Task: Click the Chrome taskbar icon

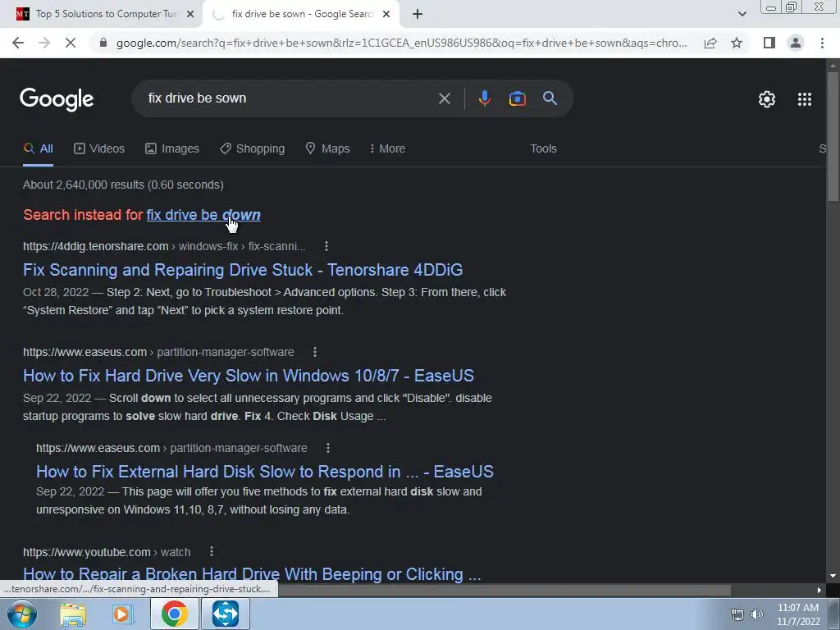Action: click(174, 614)
